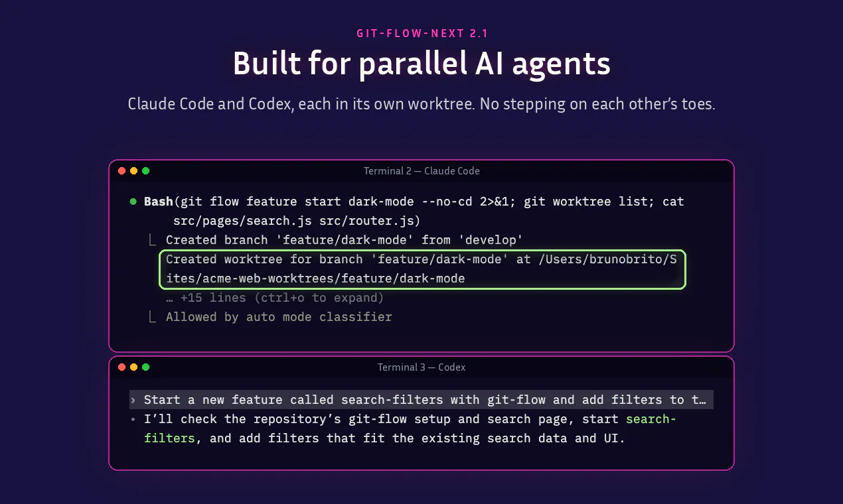Image resolution: width=843 pixels, height=504 pixels.
Task: Click the green zoom dot in Terminal 2
Action: pos(146,171)
